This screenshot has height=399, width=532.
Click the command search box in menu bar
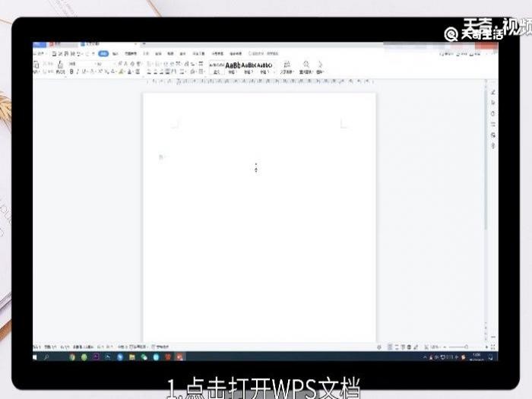(x=263, y=54)
